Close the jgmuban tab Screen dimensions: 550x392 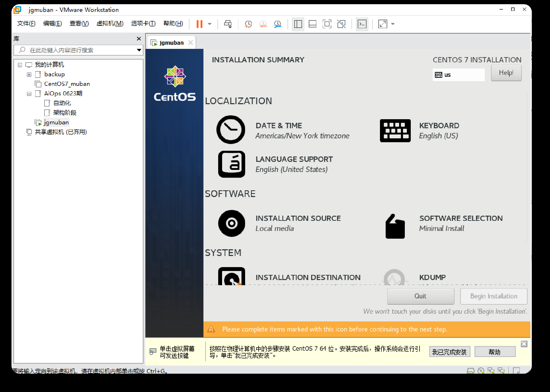click(x=191, y=42)
